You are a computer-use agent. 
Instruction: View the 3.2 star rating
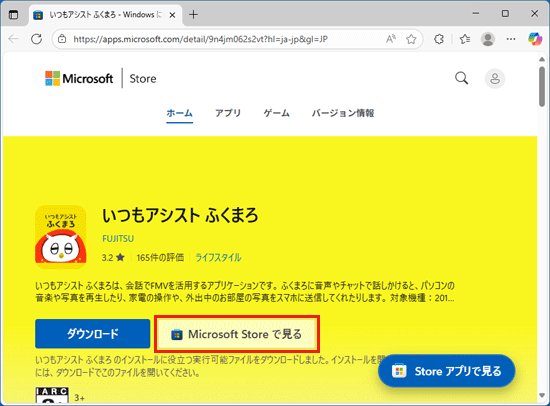113,258
